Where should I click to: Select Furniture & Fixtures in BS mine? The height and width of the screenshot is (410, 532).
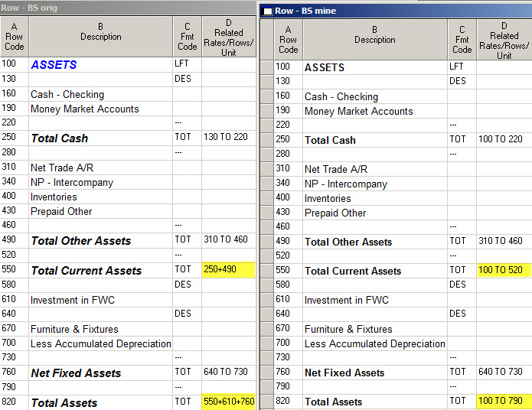pyautogui.click(x=348, y=329)
